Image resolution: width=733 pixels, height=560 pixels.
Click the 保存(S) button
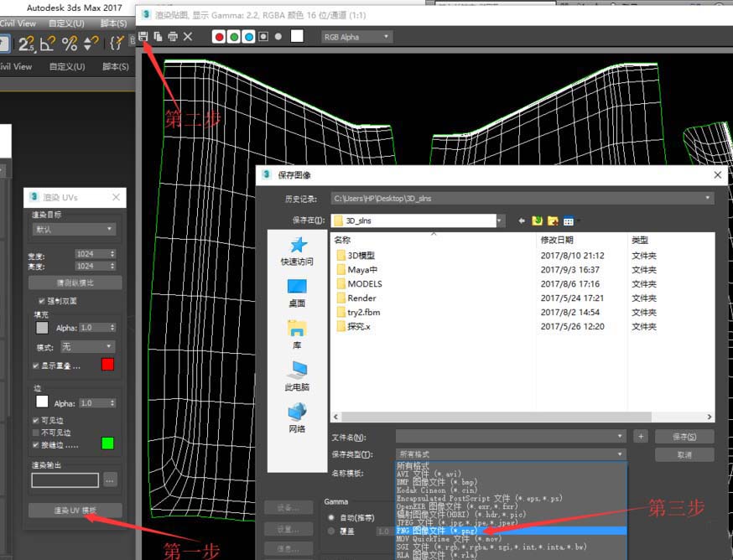[684, 437]
